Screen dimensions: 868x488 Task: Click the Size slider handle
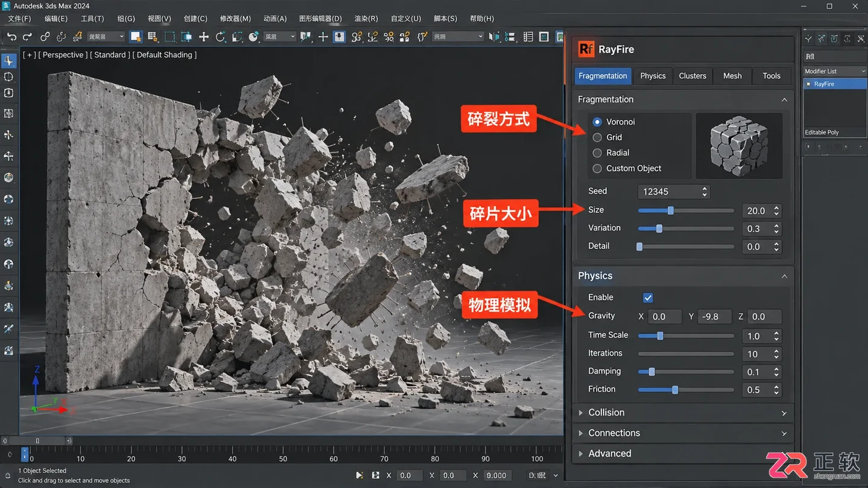click(x=670, y=210)
